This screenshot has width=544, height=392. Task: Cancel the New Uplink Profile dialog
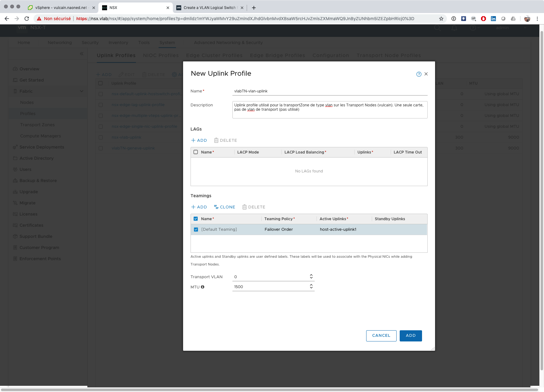point(381,336)
